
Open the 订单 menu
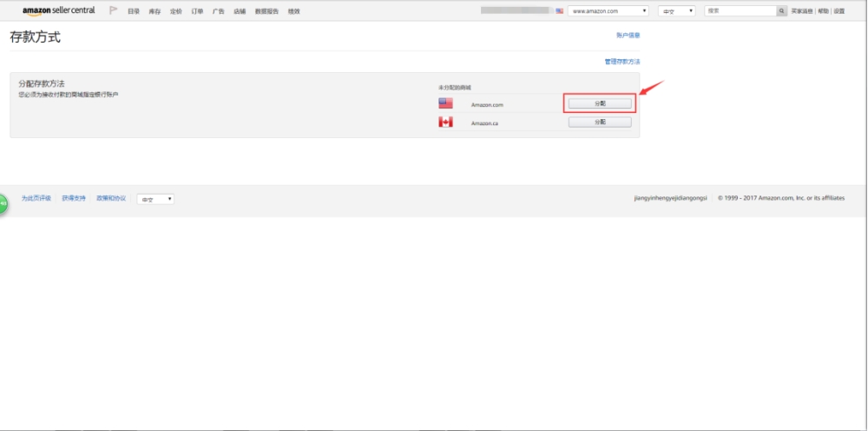pyautogui.click(x=197, y=11)
